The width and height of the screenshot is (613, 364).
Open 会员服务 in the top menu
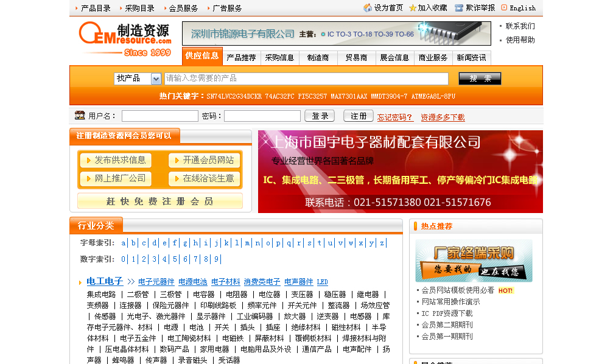coord(183,8)
